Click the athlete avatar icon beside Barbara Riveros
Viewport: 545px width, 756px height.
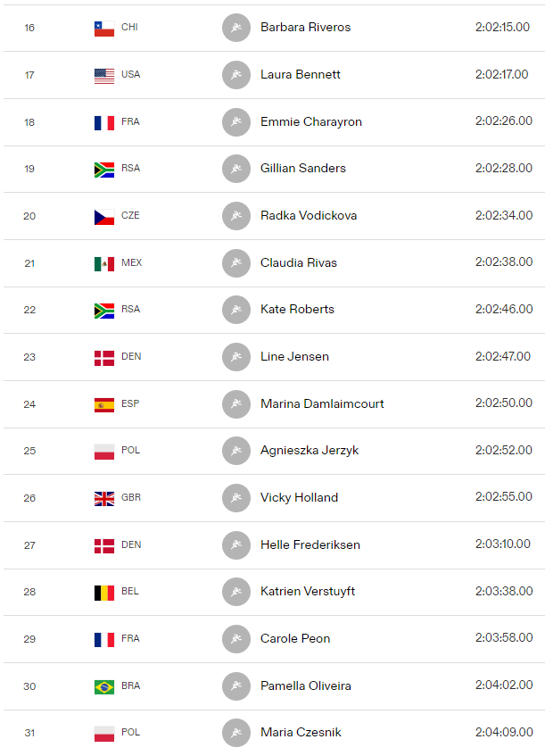click(236, 28)
